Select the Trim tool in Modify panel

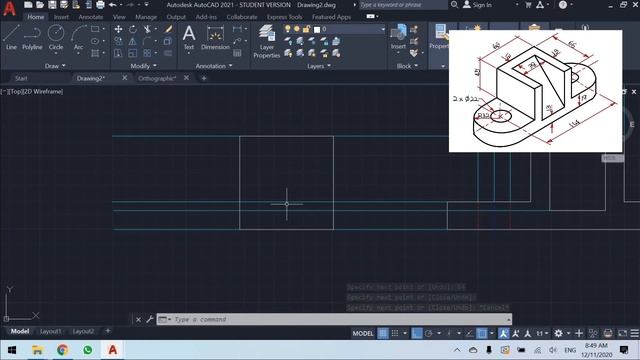pyautogui.click(x=147, y=29)
